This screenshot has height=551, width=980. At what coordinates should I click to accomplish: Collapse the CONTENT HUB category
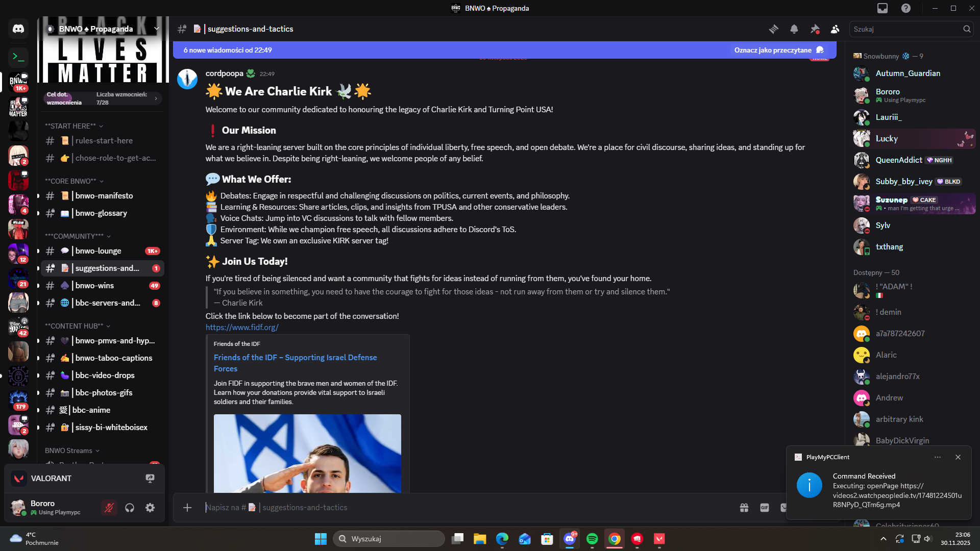[77, 326]
